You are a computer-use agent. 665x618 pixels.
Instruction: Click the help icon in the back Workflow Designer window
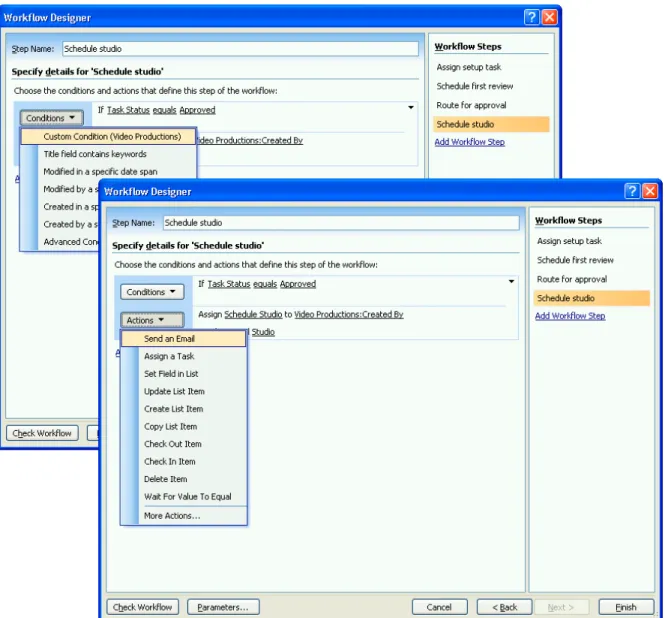pyautogui.click(x=531, y=17)
